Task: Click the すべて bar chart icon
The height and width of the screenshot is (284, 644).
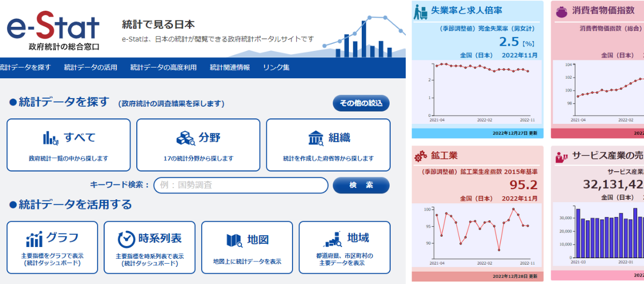Action: pyautogui.click(x=51, y=138)
